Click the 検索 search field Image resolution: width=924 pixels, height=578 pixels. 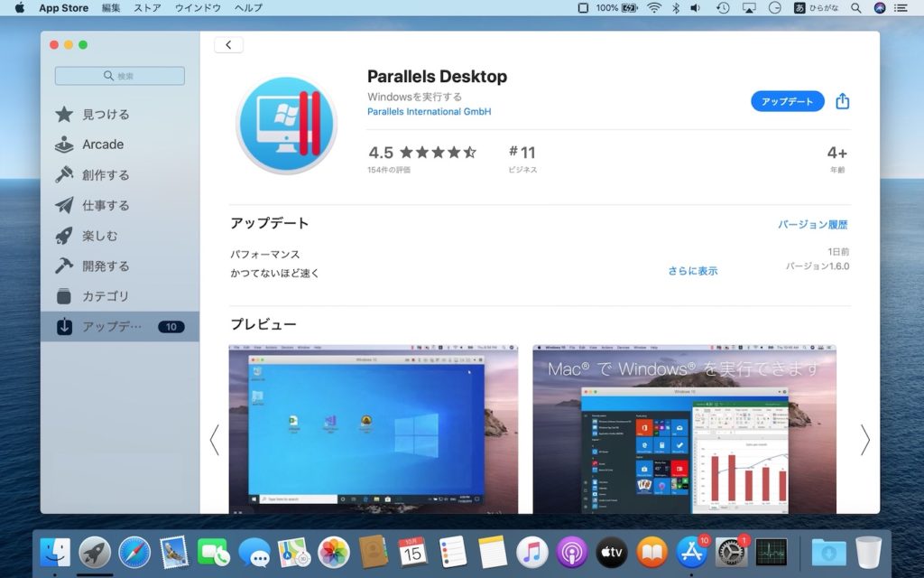point(120,76)
